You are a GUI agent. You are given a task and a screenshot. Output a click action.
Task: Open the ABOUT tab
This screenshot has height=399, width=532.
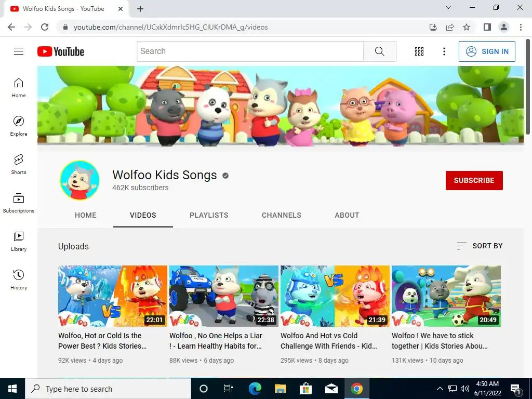coord(347,215)
